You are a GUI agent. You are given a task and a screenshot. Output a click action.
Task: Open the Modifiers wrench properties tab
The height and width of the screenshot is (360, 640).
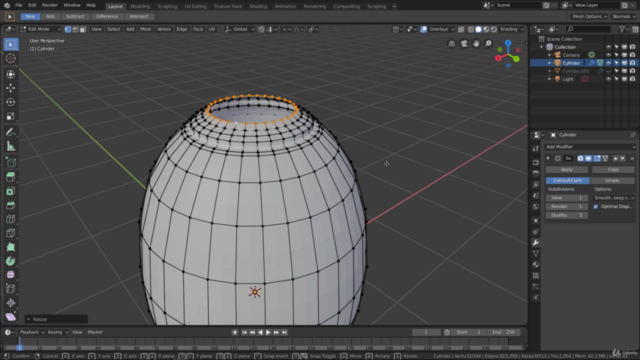coord(536,242)
